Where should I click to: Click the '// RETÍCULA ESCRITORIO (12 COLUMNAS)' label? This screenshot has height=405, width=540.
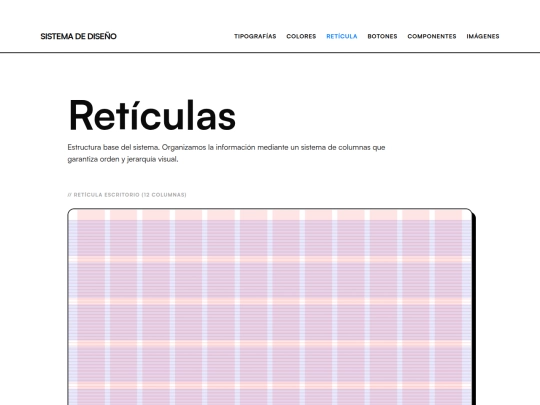tap(127, 195)
